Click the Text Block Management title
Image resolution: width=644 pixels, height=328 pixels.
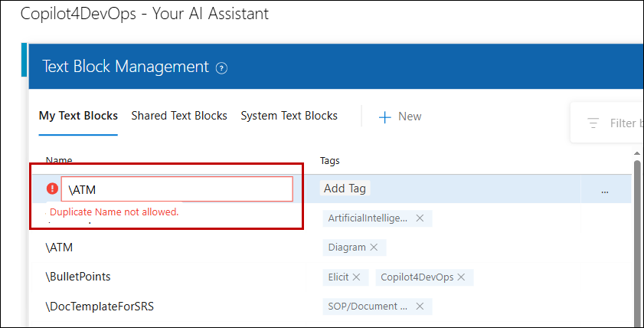126,67
